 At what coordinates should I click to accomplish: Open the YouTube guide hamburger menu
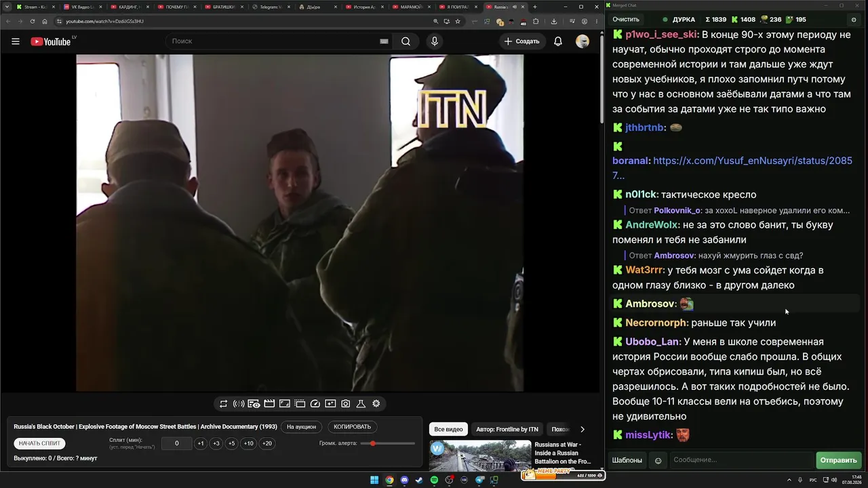(16, 41)
